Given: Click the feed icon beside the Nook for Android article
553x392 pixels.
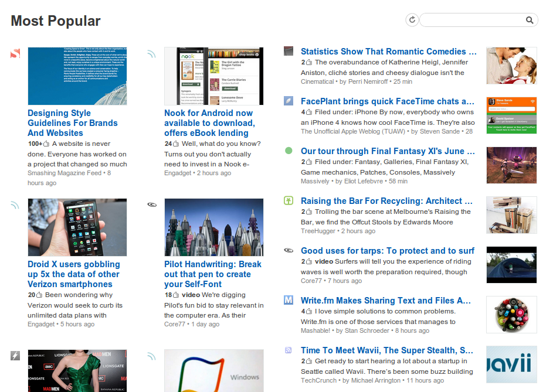Looking at the screenshot, I should tap(151, 53).
